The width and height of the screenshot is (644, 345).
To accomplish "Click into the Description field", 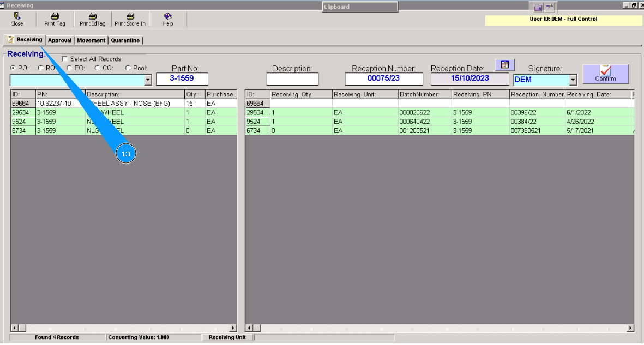I will tap(292, 79).
